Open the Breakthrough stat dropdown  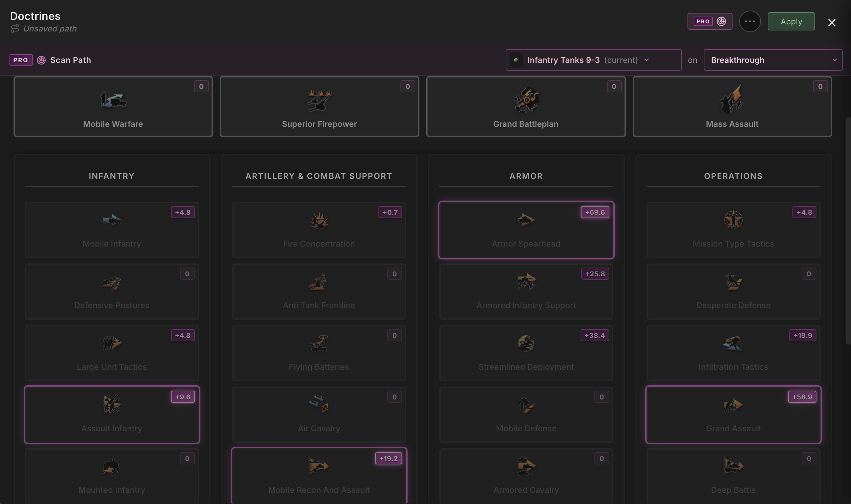pyautogui.click(x=773, y=60)
